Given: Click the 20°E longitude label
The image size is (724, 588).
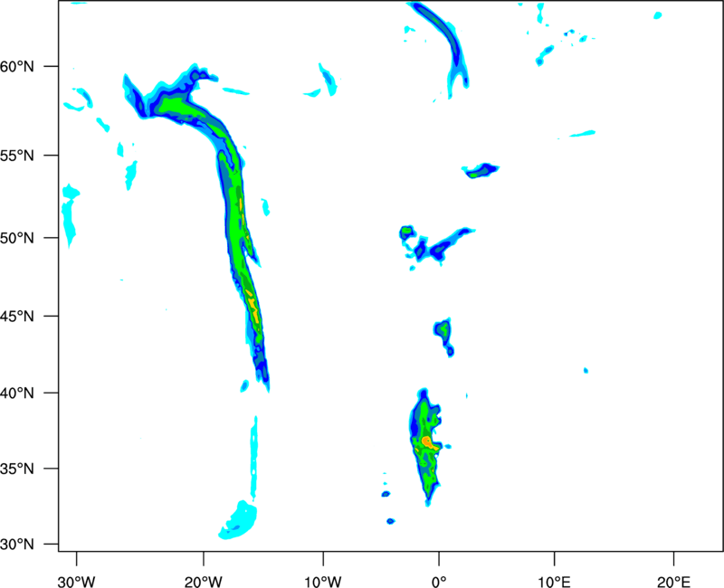Looking at the screenshot, I should tap(673, 582).
